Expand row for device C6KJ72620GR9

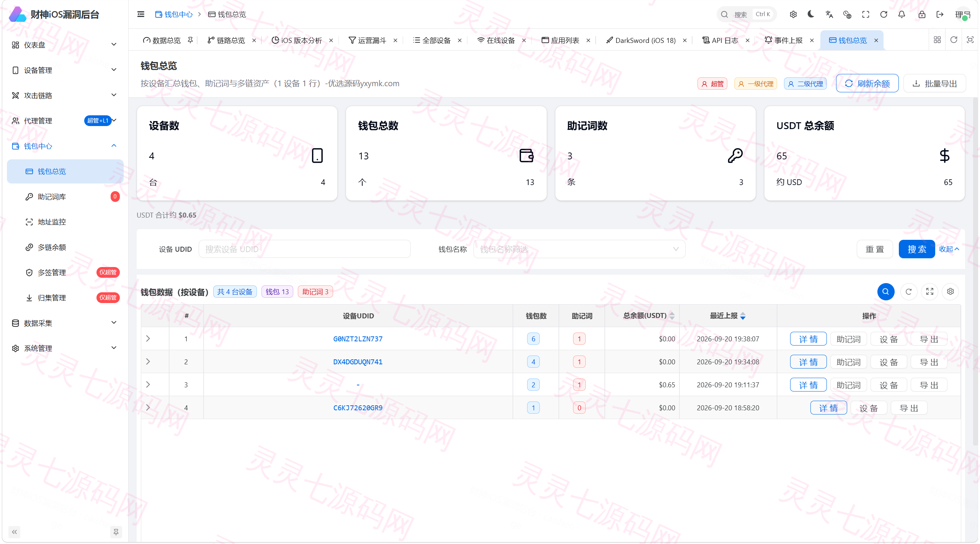148,408
